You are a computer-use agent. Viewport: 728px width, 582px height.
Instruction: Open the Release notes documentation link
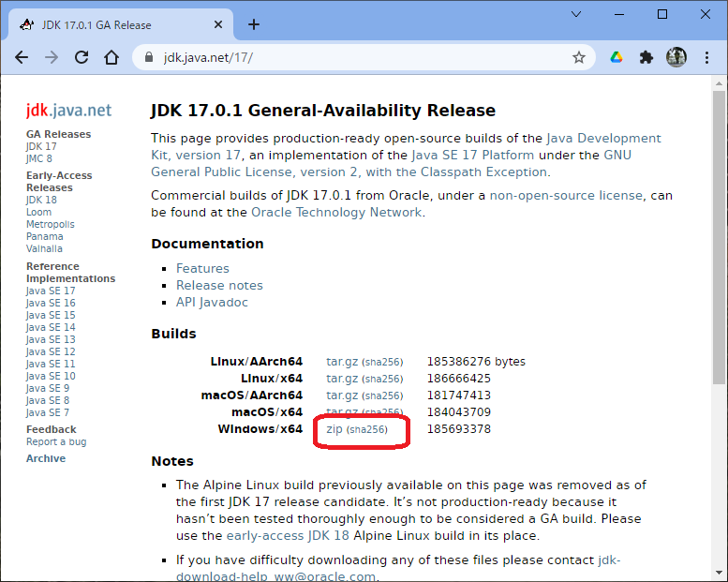click(x=219, y=285)
